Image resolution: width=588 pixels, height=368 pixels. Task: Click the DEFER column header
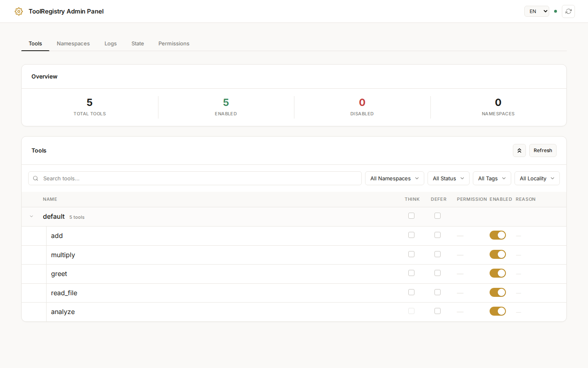click(x=439, y=199)
